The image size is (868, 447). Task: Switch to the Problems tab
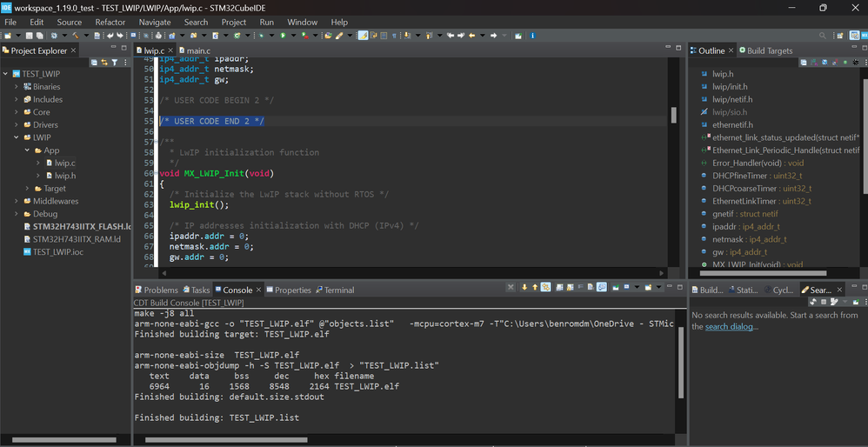tap(160, 290)
